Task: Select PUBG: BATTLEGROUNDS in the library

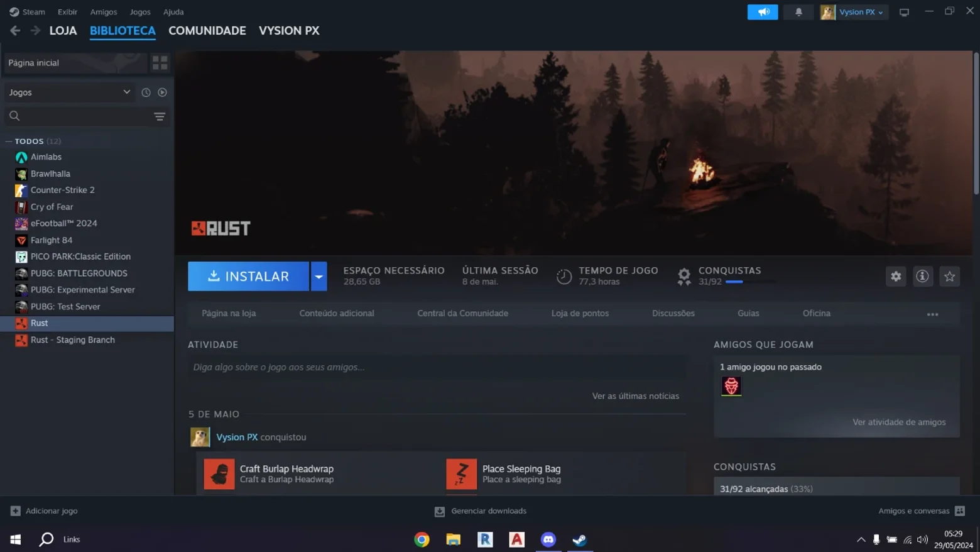Action: pyautogui.click(x=87, y=273)
